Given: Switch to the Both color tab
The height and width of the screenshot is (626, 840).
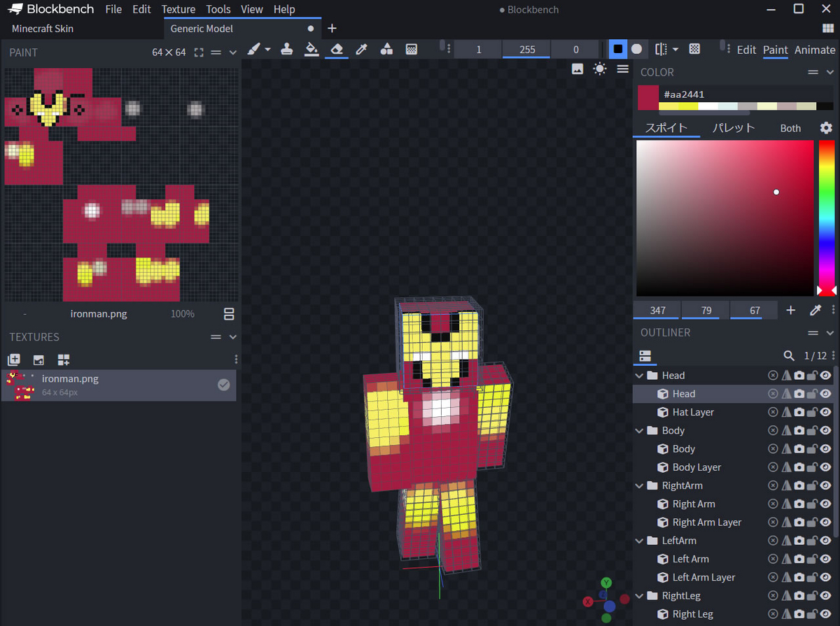Looking at the screenshot, I should point(790,128).
